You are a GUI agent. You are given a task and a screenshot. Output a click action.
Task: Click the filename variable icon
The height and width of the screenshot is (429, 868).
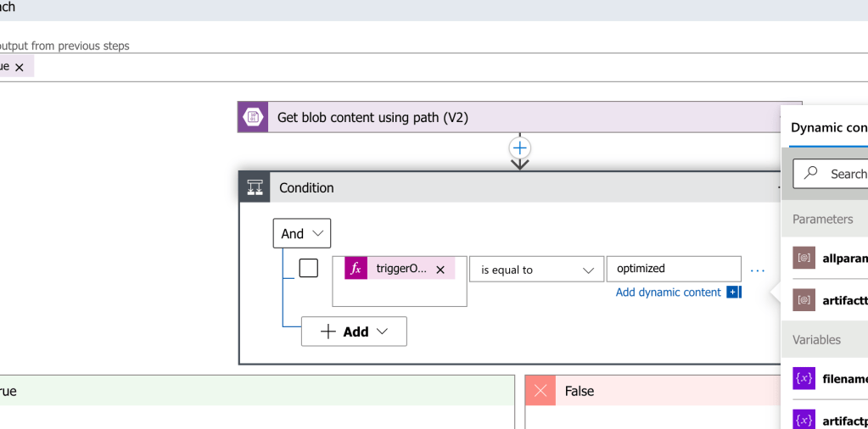click(x=804, y=379)
